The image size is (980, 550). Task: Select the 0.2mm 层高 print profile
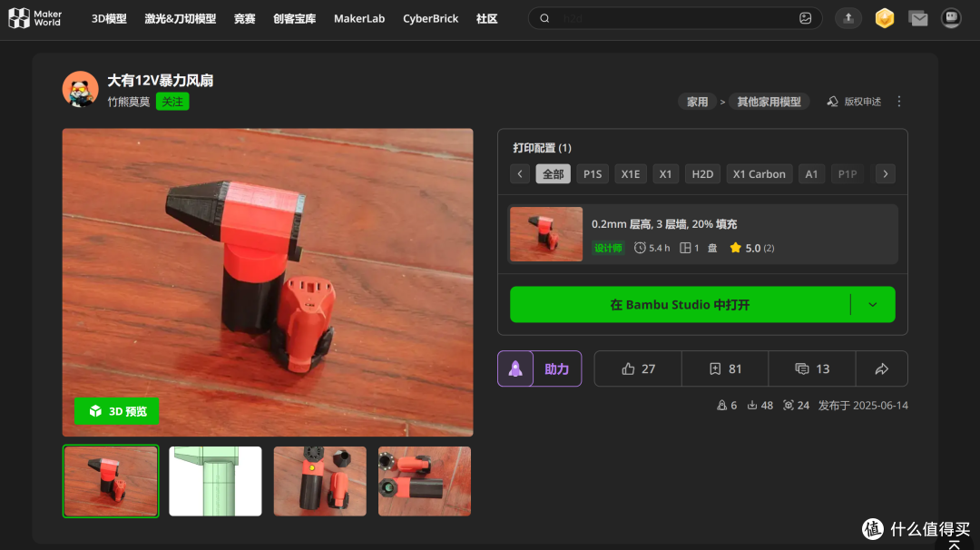pyautogui.click(x=702, y=234)
